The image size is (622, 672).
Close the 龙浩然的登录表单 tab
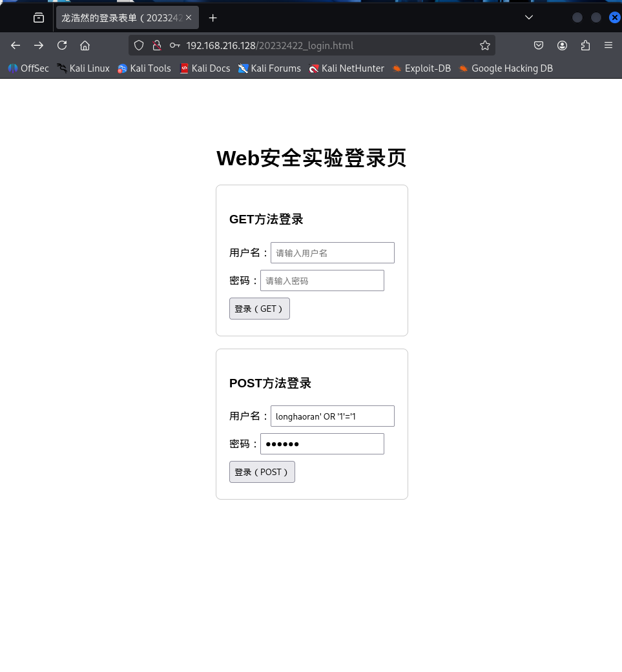189,17
